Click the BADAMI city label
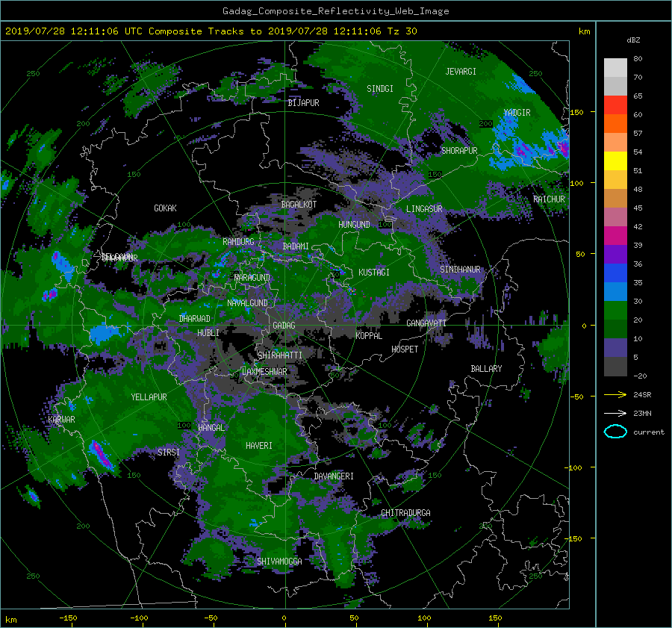 point(296,246)
